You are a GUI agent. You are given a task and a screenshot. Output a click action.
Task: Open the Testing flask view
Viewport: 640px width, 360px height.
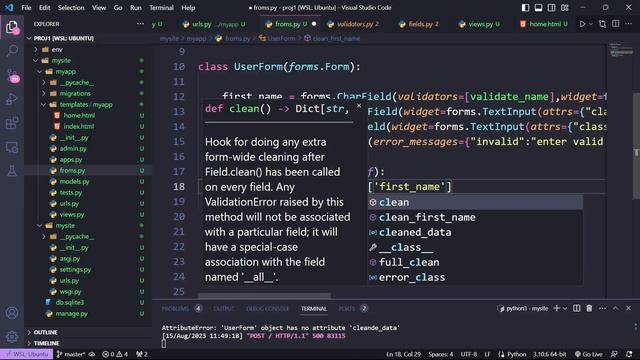pyautogui.click(x=12, y=171)
